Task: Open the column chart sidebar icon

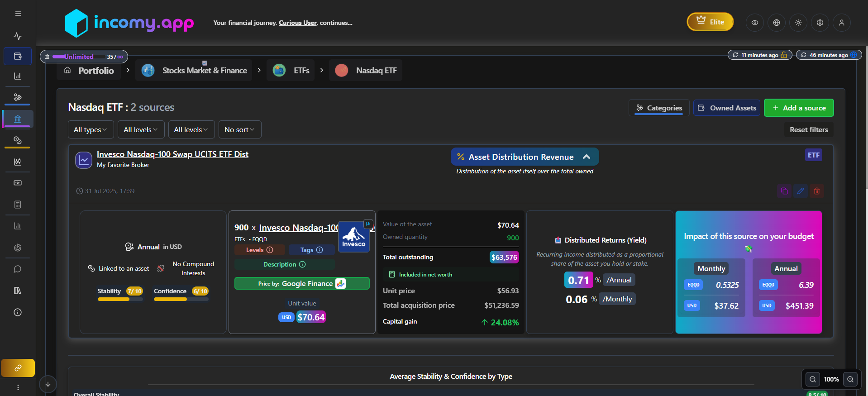Action: tap(18, 226)
